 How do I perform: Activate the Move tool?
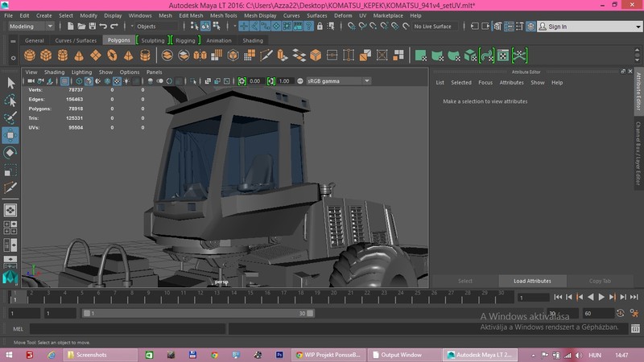[x=10, y=135]
